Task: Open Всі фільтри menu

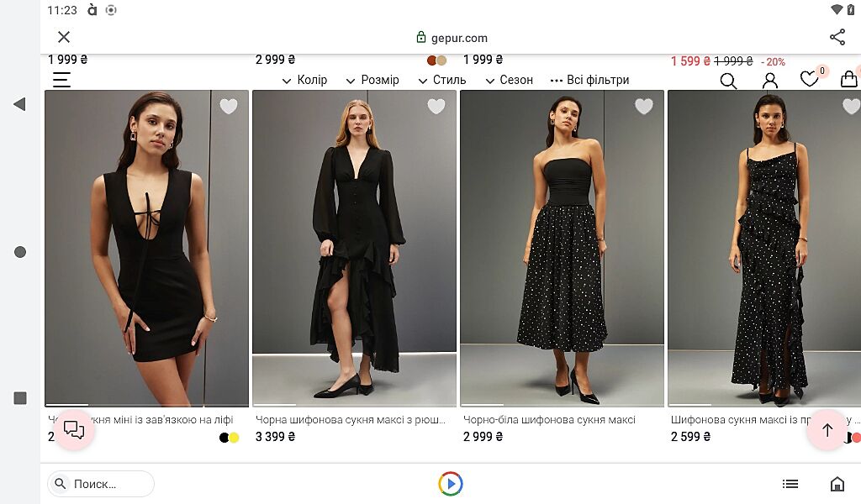Action: coord(589,81)
